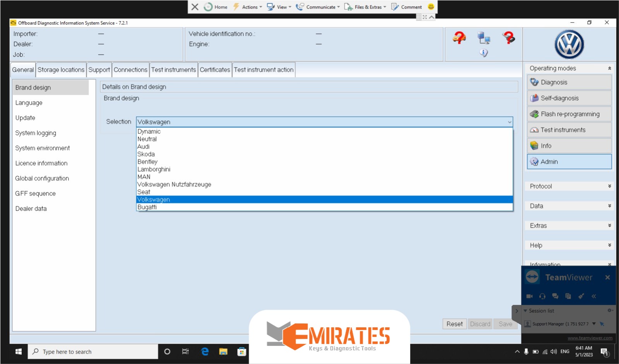Image resolution: width=619 pixels, height=364 pixels.
Task: Open the teamviewer.com link
Action: (x=590, y=338)
